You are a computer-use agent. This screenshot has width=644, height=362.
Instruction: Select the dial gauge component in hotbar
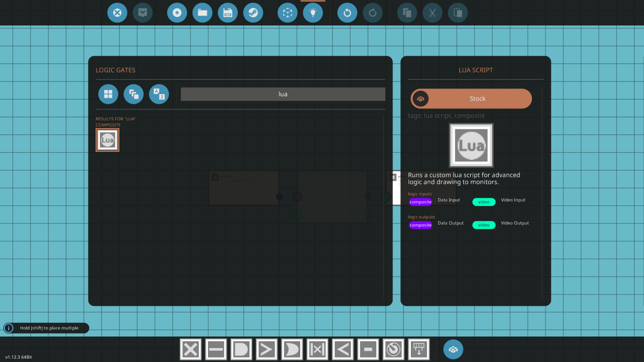click(x=393, y=350)
